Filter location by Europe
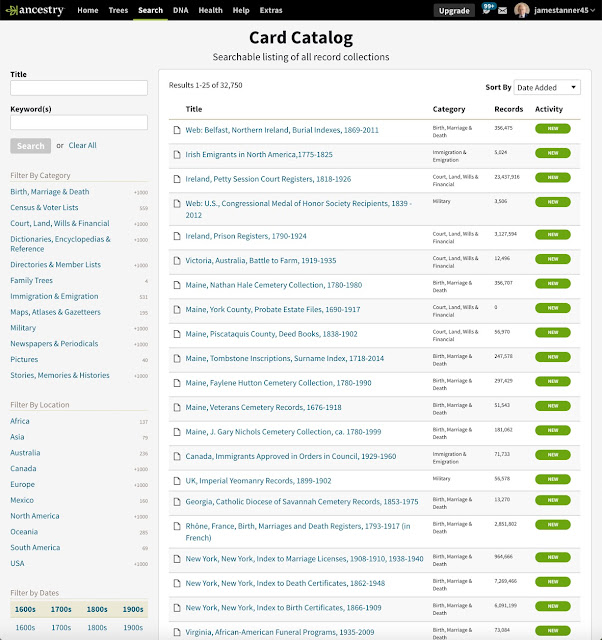The height and width of the screenshot is (640, 602). (x=22, y=484)
